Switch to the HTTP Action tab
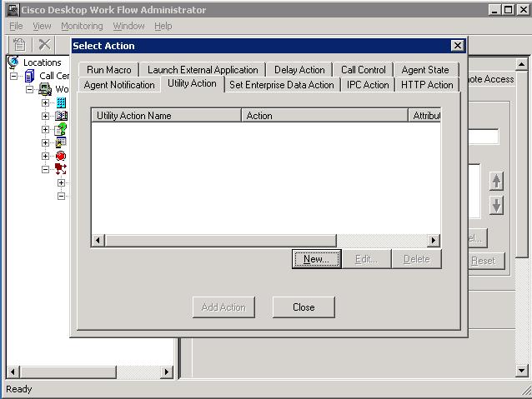 pos(427,85)
